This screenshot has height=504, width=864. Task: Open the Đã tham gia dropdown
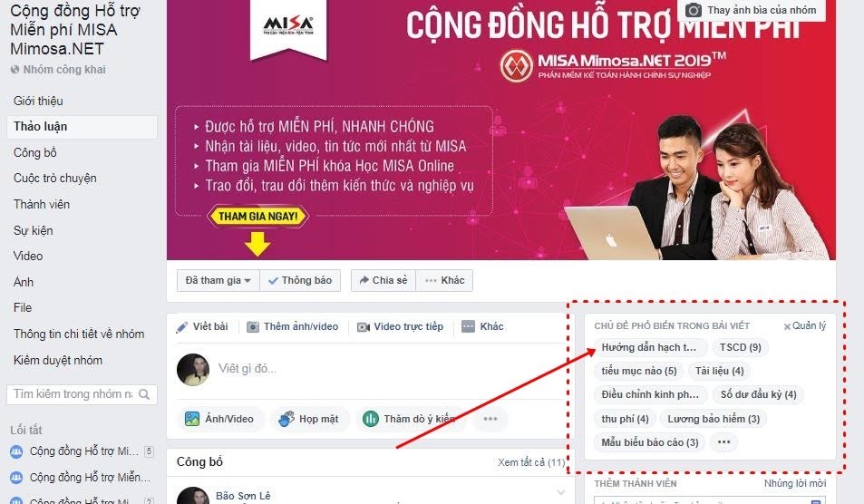218,280
